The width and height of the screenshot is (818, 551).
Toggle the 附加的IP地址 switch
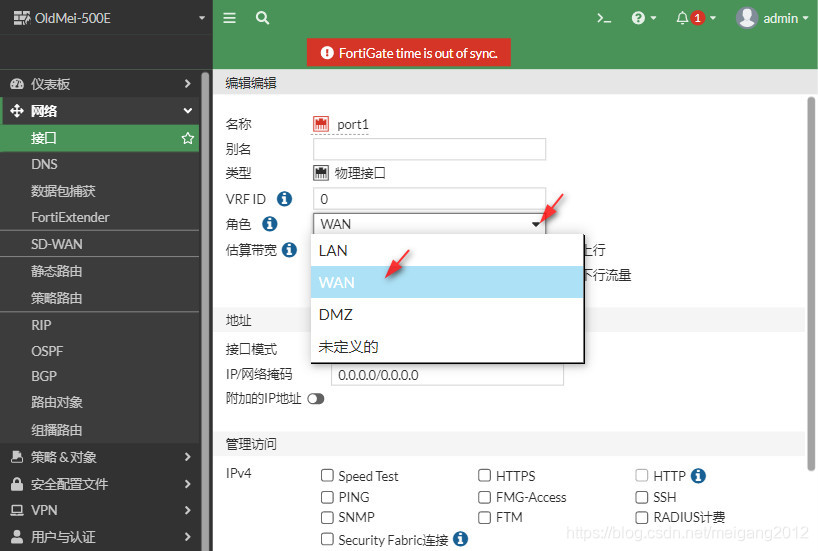pos(316,399)
